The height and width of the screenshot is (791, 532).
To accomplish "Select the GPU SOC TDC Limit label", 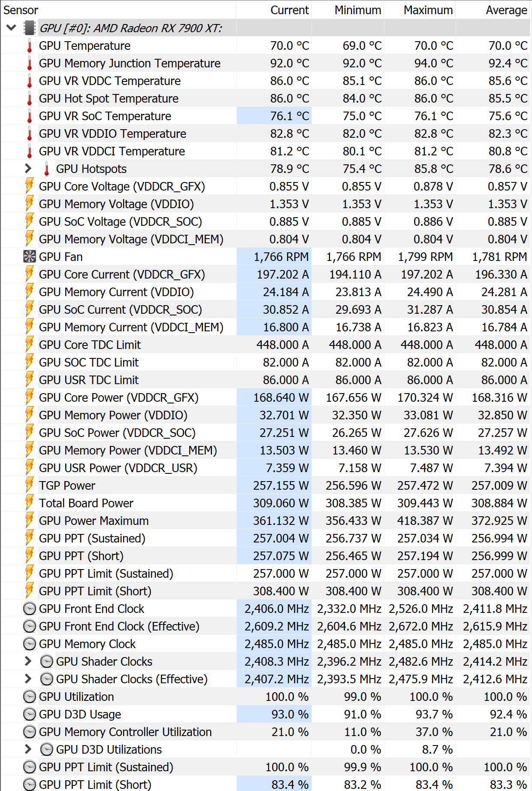I will (x=89, y=362).
